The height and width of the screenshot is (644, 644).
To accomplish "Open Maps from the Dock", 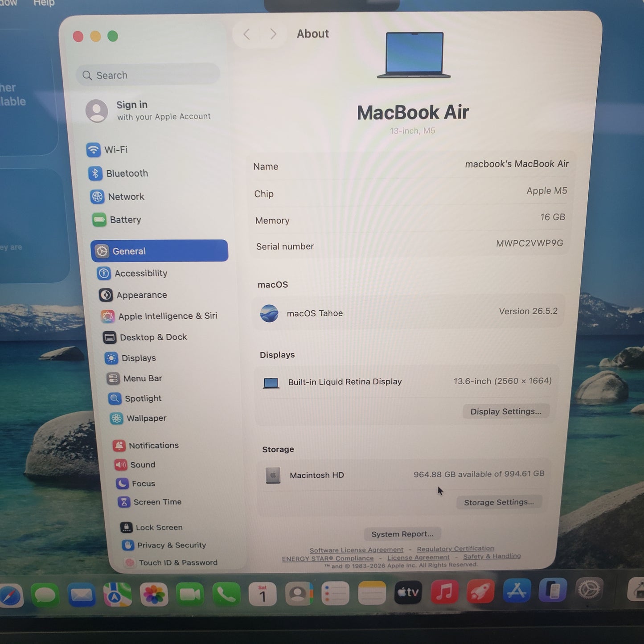I will (x=118, y=595).
